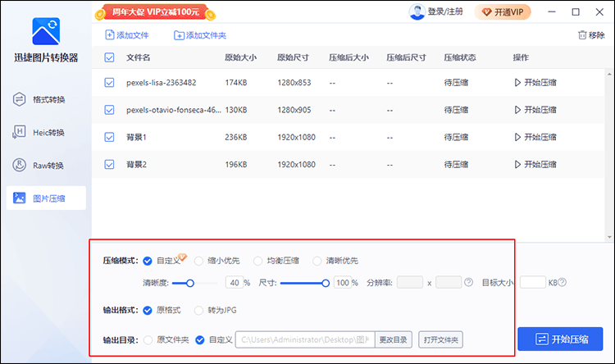Viewport: 615px width, 364px height.
Task: Toggle the select-all checkbox in header
Action: [x=109, y=58]
